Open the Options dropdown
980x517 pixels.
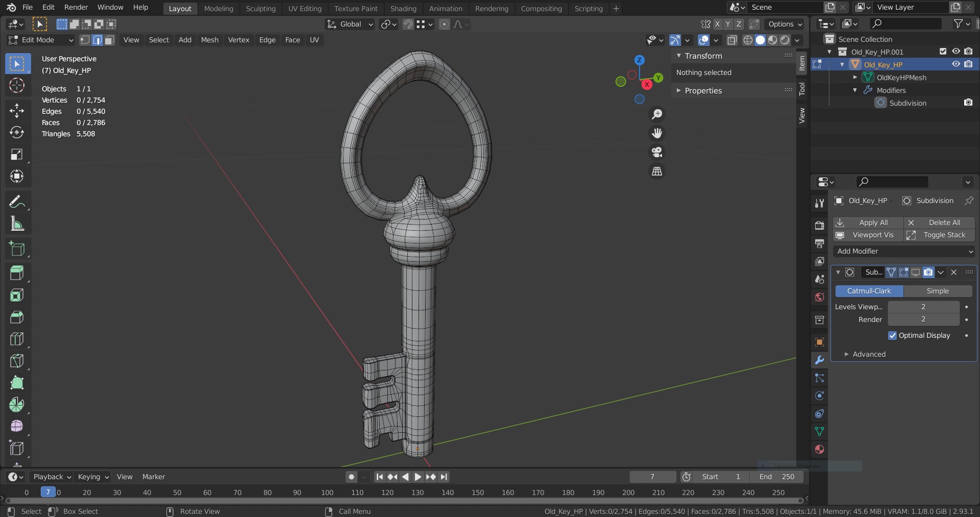(785, 24)
